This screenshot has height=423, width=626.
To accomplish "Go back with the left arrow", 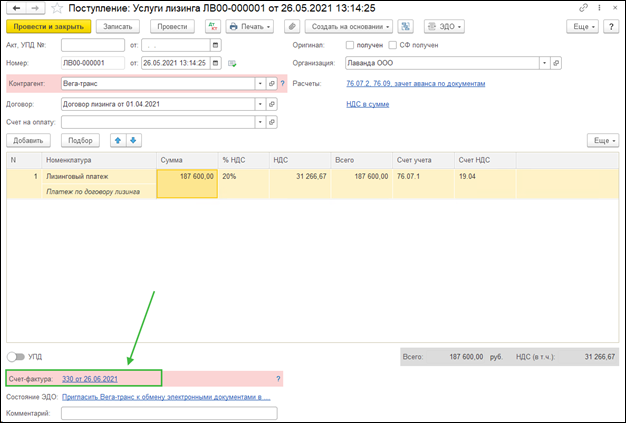I will tap(16, 8).
